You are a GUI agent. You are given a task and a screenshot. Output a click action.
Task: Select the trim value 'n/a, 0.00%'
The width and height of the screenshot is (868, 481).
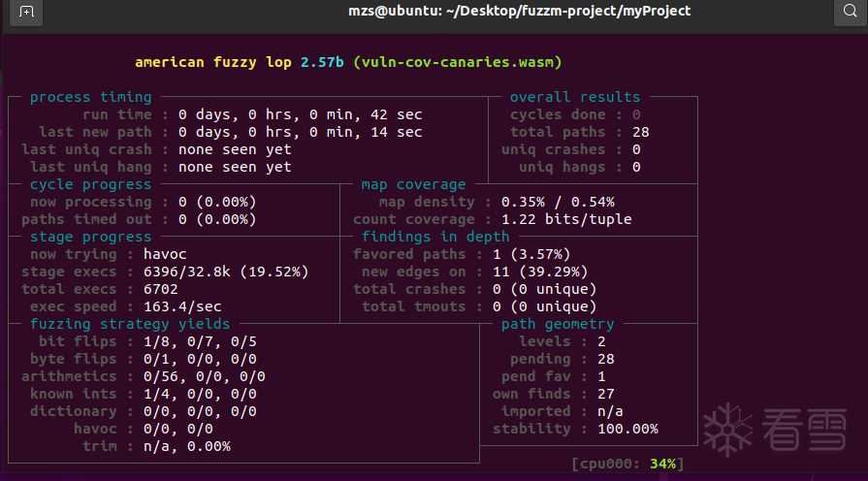tap(187, 446)
